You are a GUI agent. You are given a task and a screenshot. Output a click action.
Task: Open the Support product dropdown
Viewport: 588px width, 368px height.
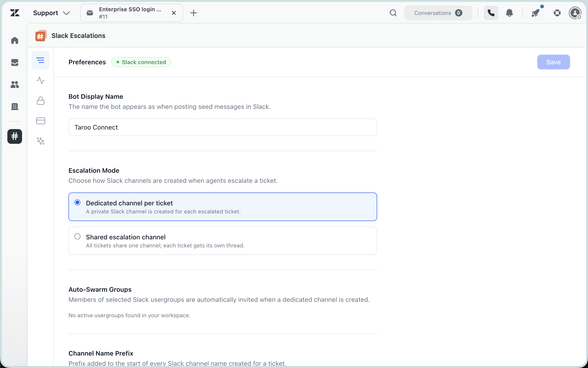click(51, 13)
